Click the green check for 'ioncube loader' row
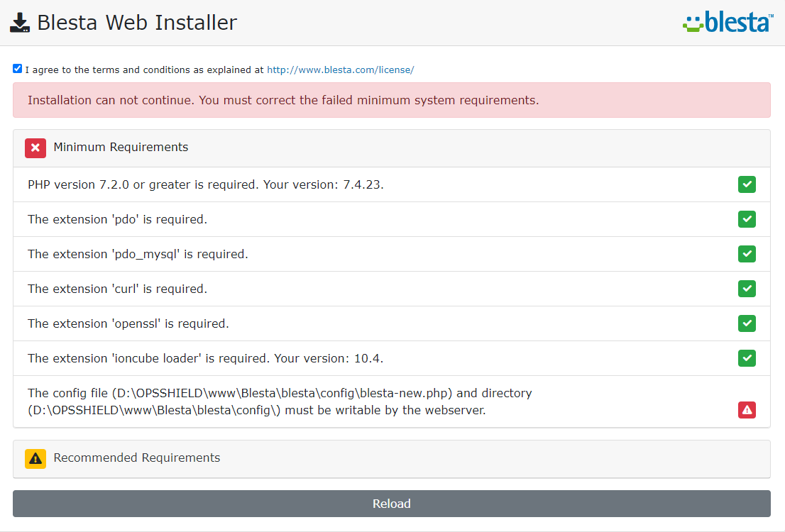The height and width of the screenshot is (532, 785). (x=747, y=358)
